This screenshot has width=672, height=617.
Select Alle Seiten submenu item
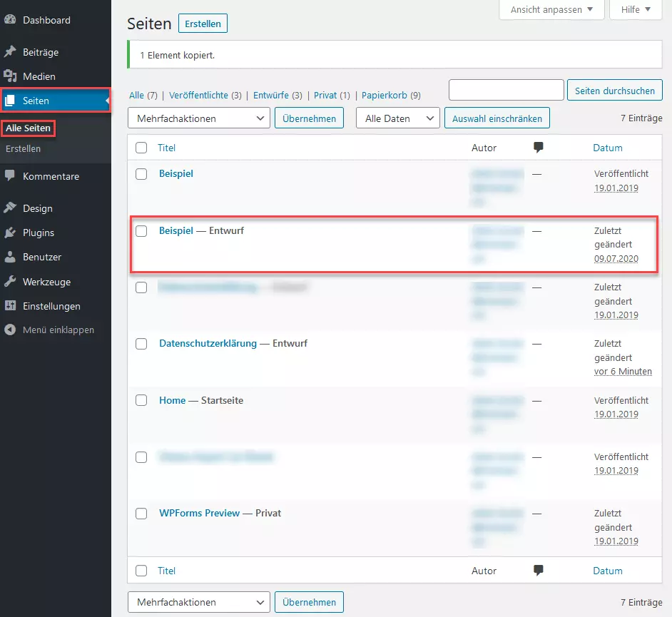click(28, 128)
